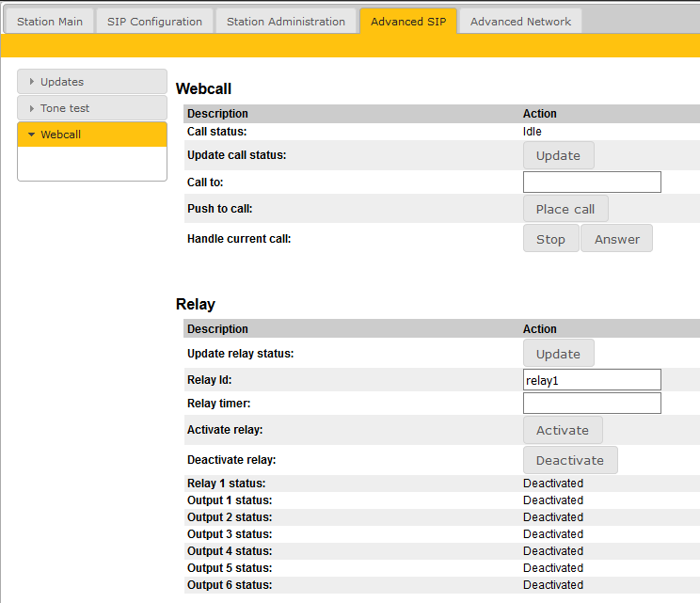Select the Advanced SIP tab
700x603 pixels.
click(x=408, y=22)
